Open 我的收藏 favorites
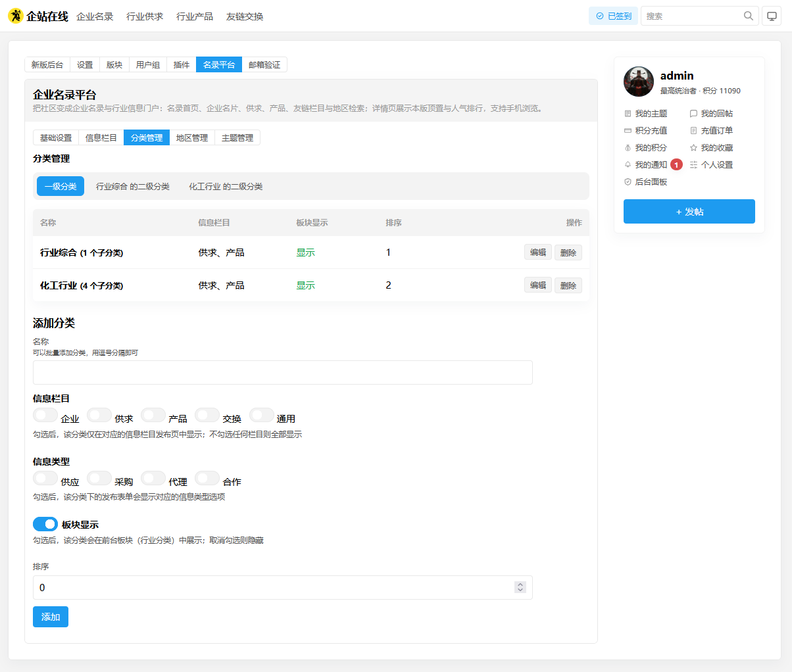Screen dimensions: 792x672 [712, 148]
